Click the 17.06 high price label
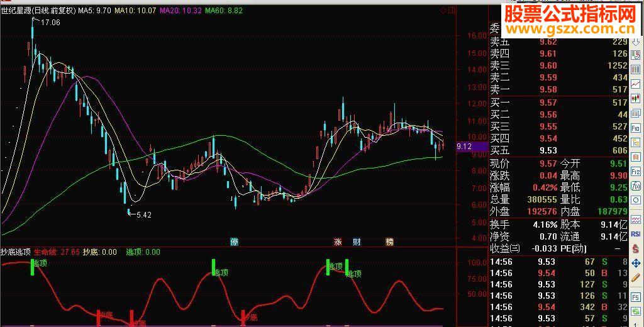644x327 pixels. (50, 23)
